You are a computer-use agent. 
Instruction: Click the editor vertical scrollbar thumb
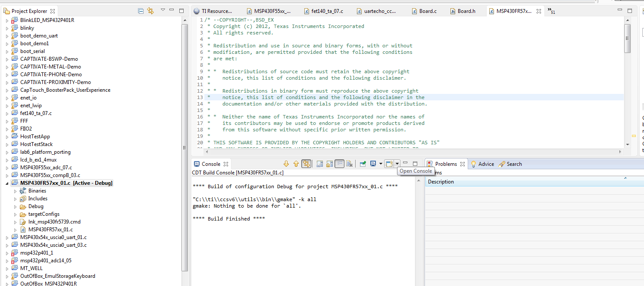[628, 38]
